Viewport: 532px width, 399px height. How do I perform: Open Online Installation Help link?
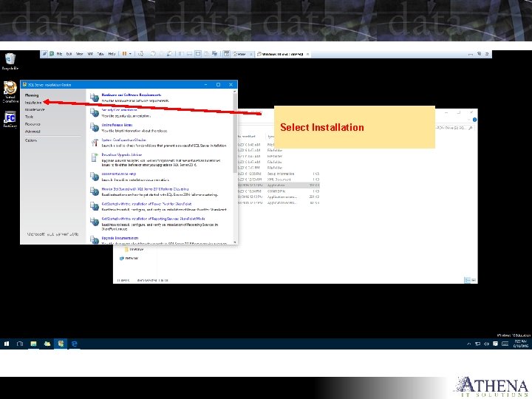119,174
